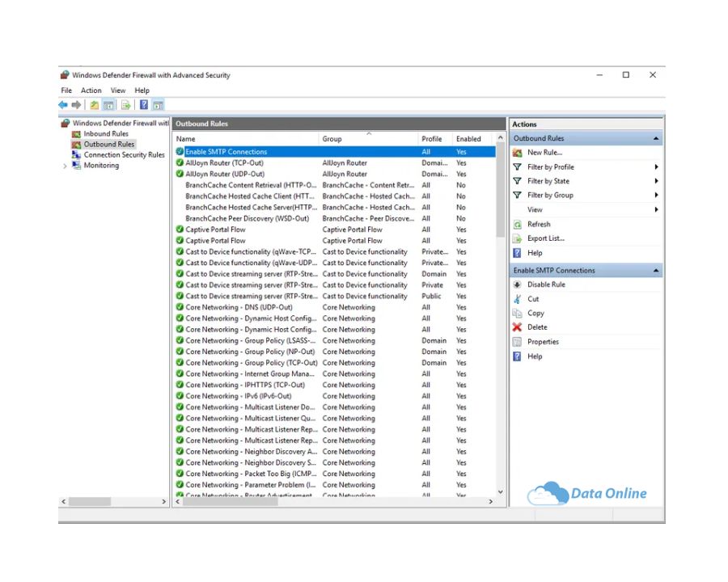Click the tree pane scroll right arrow

click(163, 501)
